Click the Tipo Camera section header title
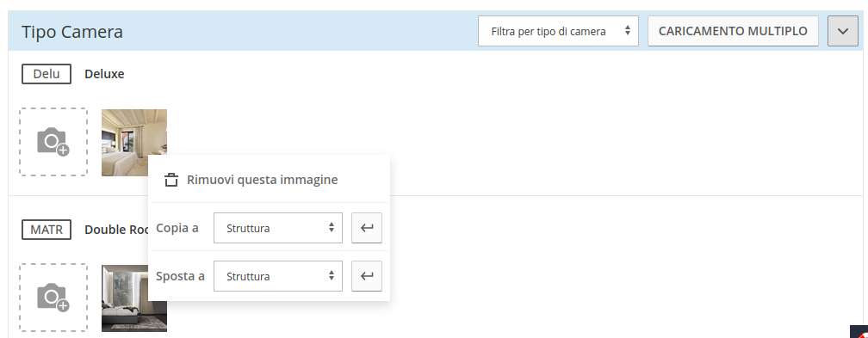Screen dimensions: 868x338 tap(72, 32)
